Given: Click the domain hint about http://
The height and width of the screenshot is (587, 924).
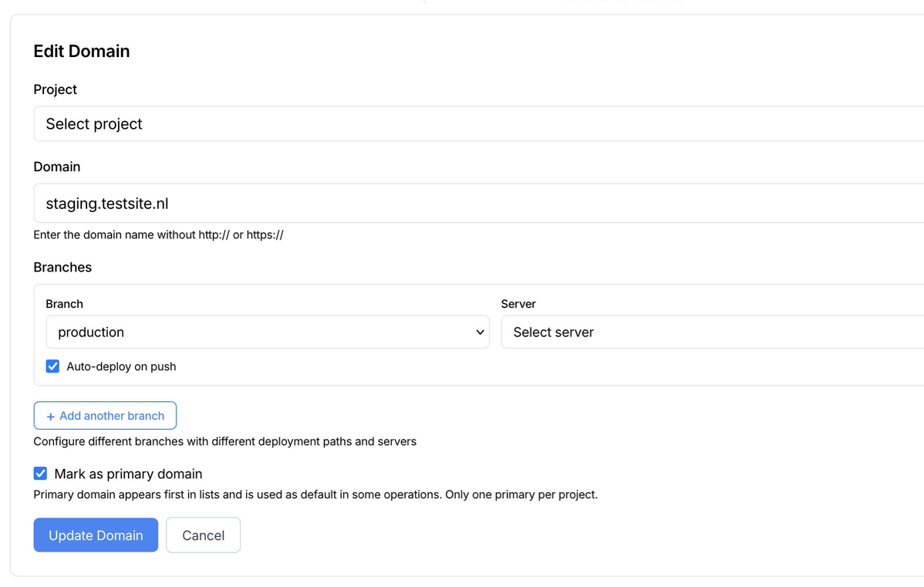Looking at the screenshot, I should click(x=158, y=234).
